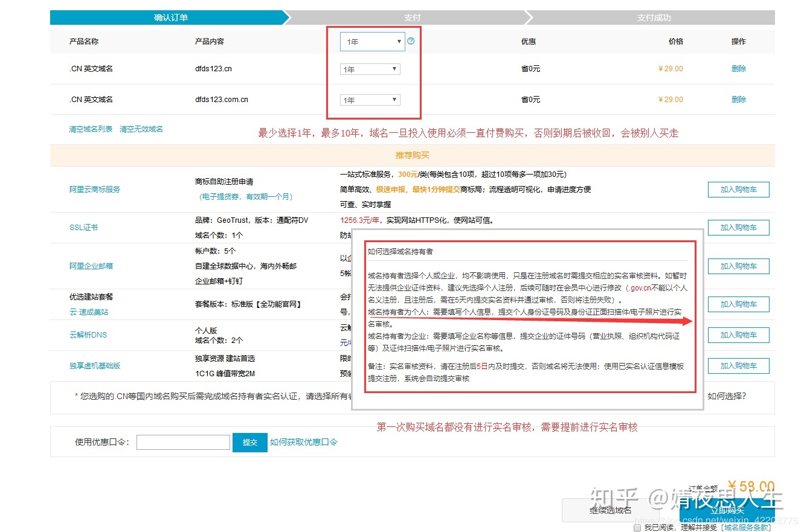Switch to the 支付 step tab
This screenshot has height=532, width=804.
coord(413,18)
